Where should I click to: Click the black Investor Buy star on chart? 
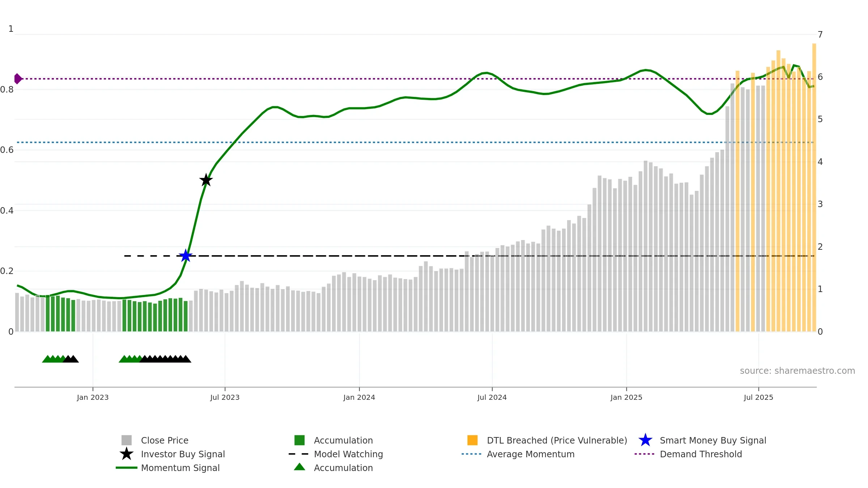[x=206, y=180]
